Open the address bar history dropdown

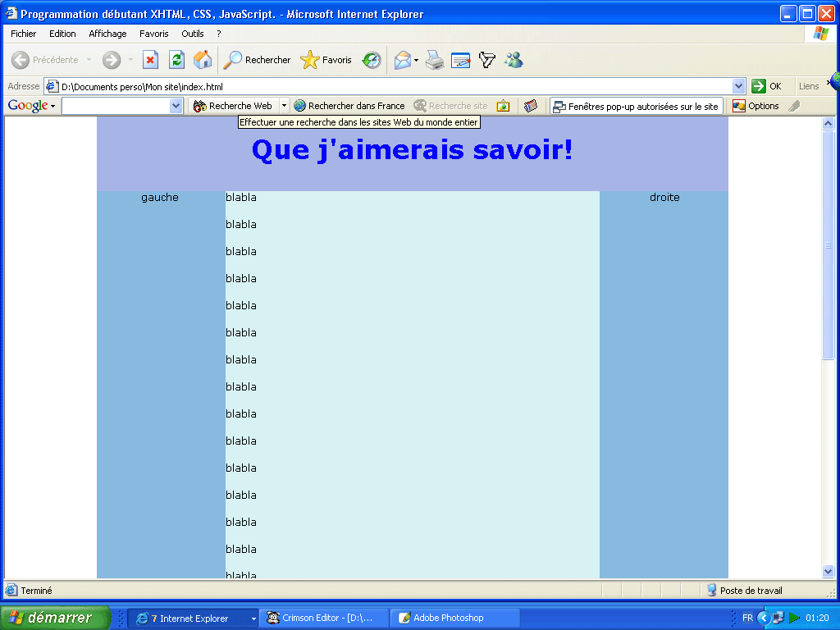tap(737, 85)
